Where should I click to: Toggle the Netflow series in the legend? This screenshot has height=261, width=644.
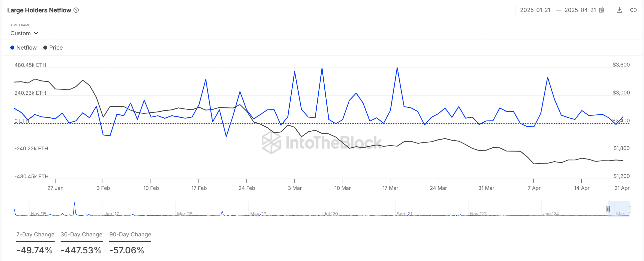pos(23,48)
